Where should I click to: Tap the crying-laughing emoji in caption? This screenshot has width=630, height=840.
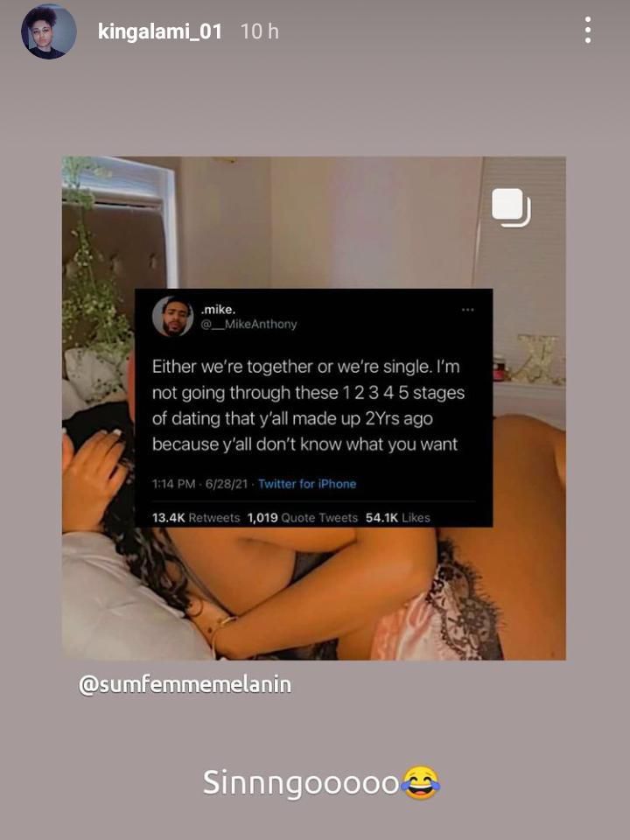pyautogui.click(x=421, y=782)
